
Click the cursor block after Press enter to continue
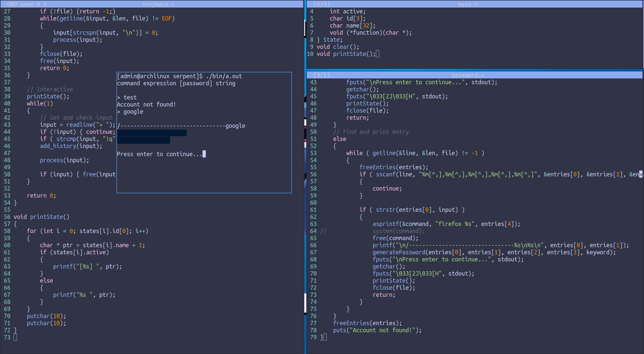tap(204, 154)
